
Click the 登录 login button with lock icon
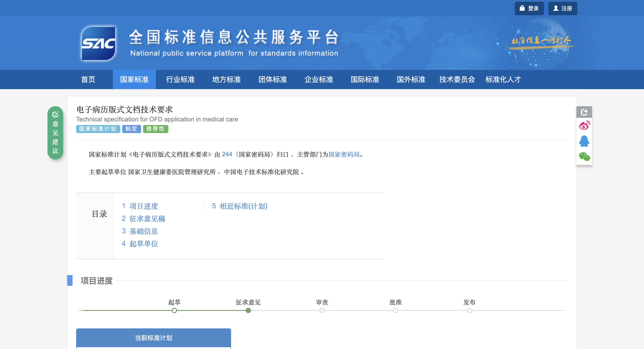coord(529,9)
